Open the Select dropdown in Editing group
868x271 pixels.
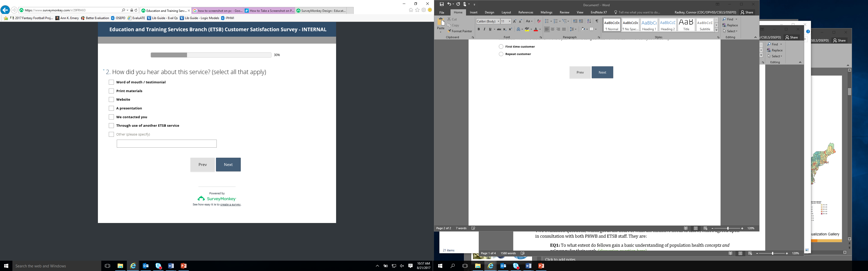pos(730,31)
